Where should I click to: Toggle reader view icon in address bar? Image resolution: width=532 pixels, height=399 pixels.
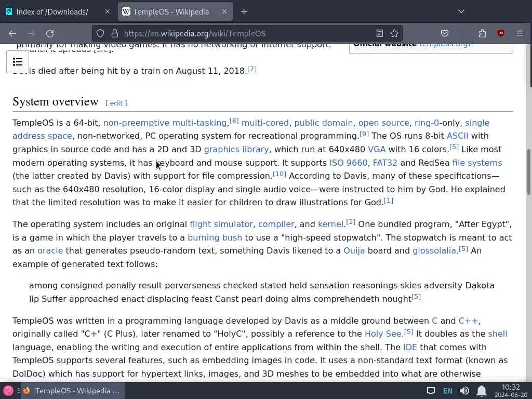tap(380, 33)
